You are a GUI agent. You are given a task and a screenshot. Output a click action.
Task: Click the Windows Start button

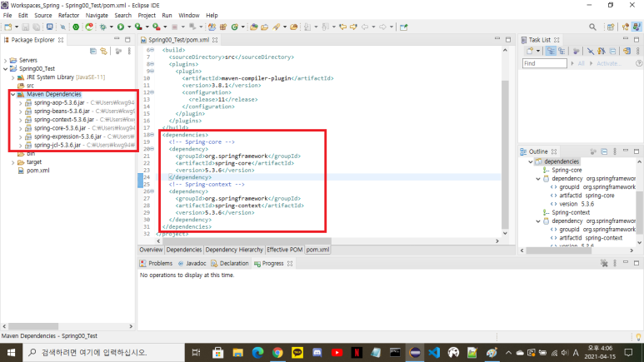(x=11, y=353)
